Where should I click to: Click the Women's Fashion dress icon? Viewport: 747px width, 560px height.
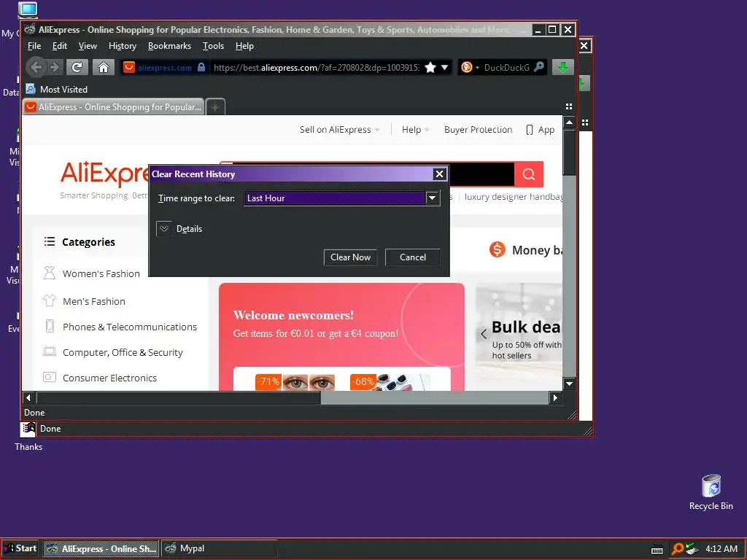click(x=49, y=273)
